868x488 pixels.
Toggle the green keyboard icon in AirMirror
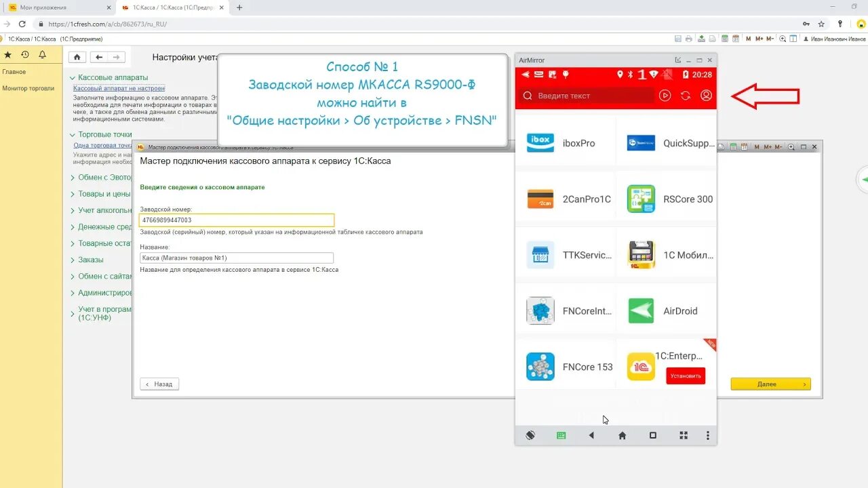561,435
